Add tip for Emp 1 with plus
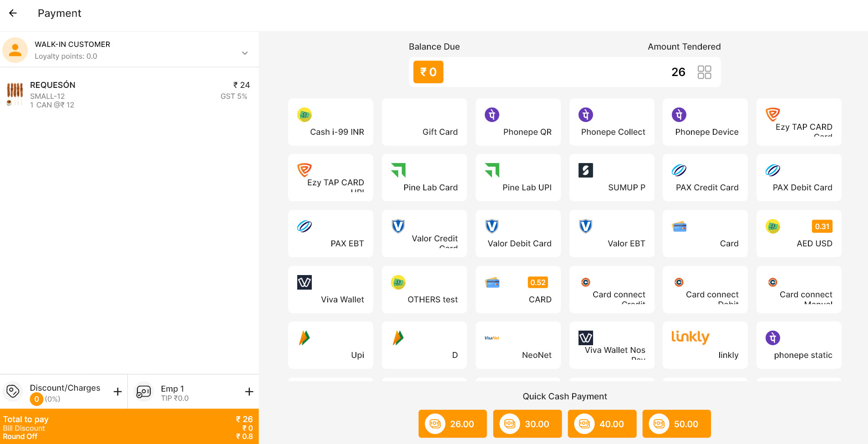Image resolution: width=868 pixels, height=444 pixels. point(249,392)
